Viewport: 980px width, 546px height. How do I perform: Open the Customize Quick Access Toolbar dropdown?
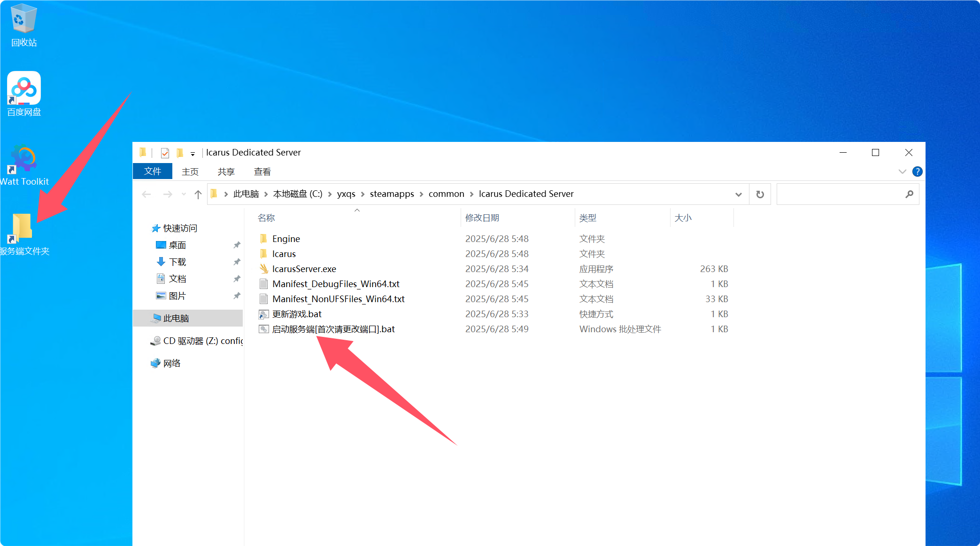tap(193, 154)
